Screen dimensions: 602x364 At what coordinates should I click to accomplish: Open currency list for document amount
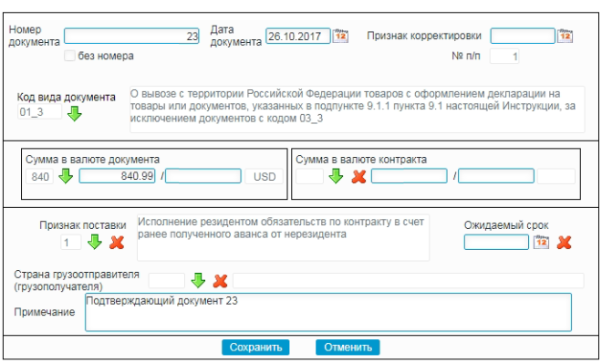[x=66, y=176]
